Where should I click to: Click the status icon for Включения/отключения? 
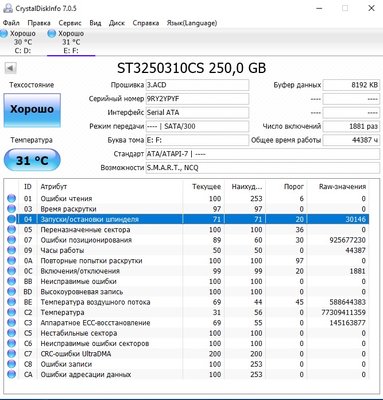[11, 271]
